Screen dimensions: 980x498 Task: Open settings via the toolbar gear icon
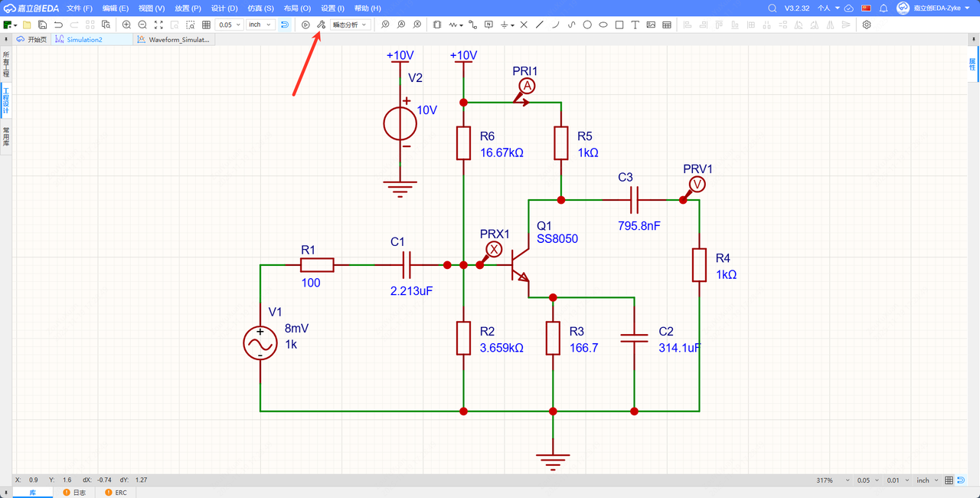(867, 25)
